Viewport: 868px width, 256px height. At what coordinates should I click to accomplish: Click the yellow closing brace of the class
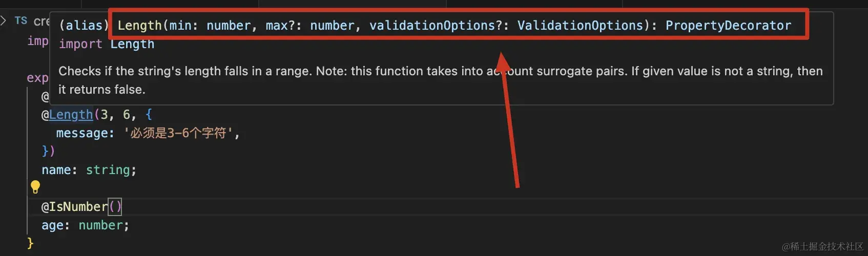click(30, 243)
